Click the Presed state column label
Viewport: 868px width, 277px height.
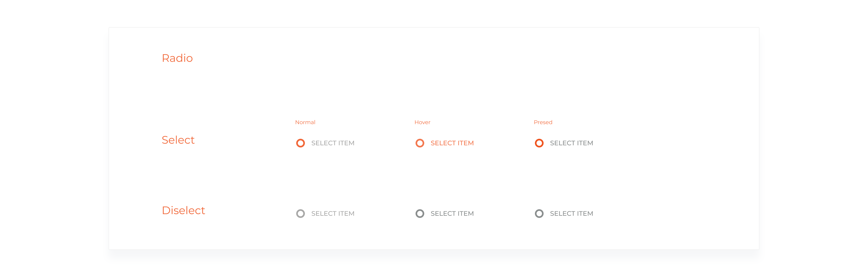tap(543, 122)
